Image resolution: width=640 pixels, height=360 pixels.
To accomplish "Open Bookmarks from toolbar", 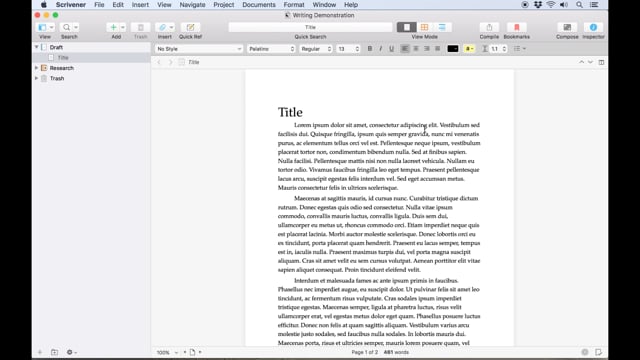I will (x=516, y=27).
